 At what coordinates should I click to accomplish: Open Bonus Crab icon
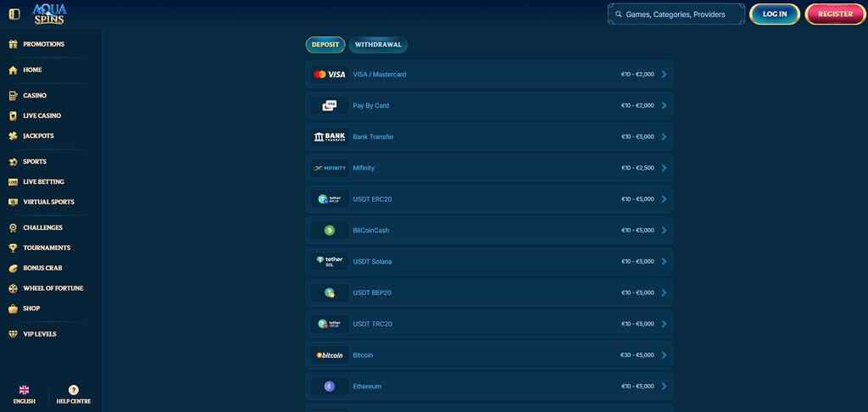(x=14, y=268)
